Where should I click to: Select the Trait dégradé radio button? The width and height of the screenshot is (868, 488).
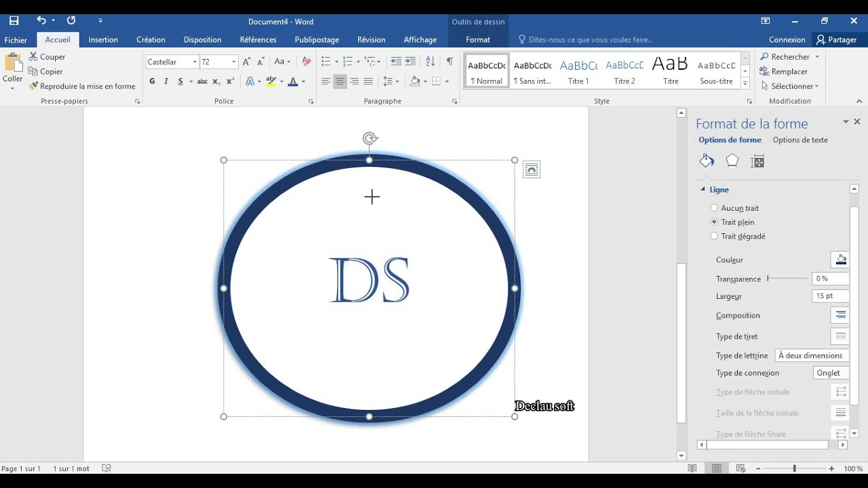coord(714,237)
